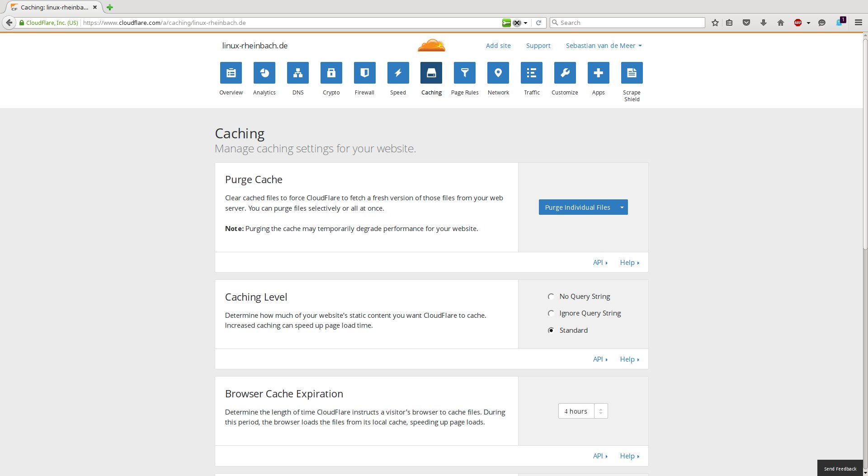Open the Firewall shield icon

[365, 73]
